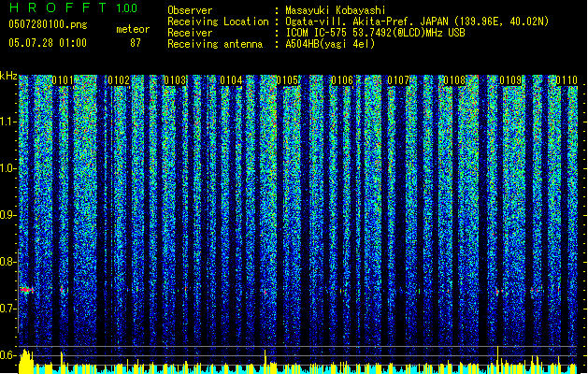Click the 0104 time marker

tap(231, 80)
